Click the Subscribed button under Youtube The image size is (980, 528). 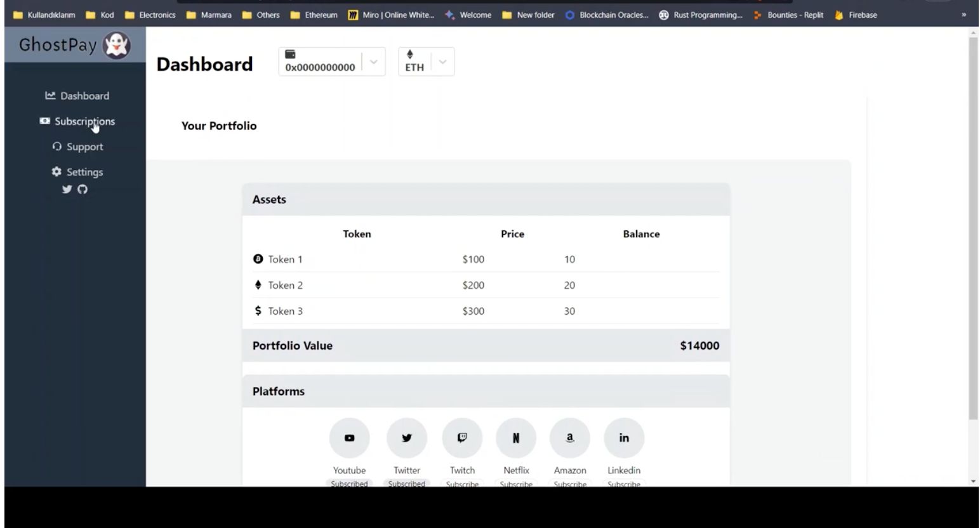[349, 484]
